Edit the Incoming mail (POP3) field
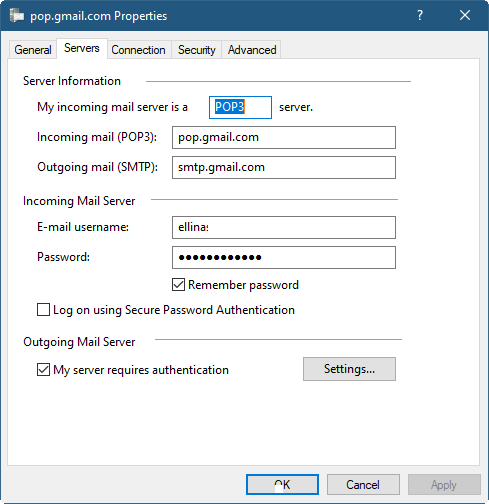Screen dimensions: 489x504 tap(284, 137)
